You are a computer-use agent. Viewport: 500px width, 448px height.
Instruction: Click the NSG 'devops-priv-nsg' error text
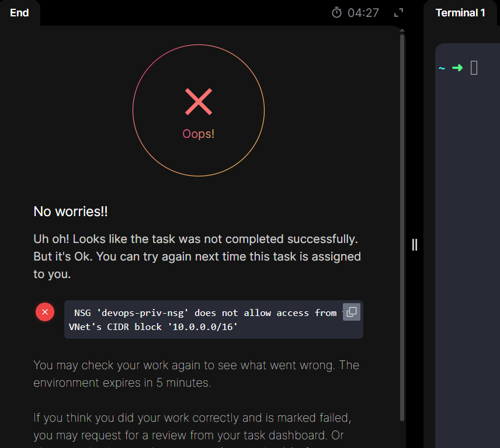(203, 319)
